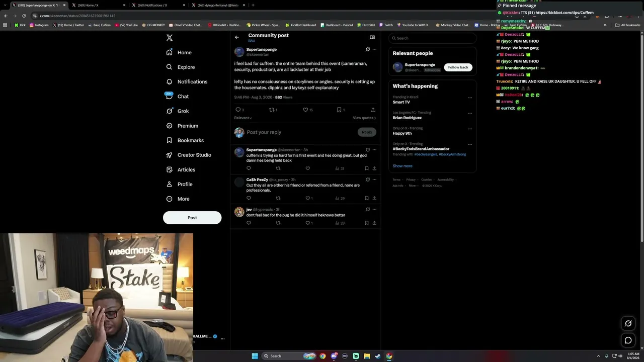Image resolution: width=644 pixels, height=362 pixels.
Task: Open a new browser tab
Action: pyautogui.click(x=253, y=5)
